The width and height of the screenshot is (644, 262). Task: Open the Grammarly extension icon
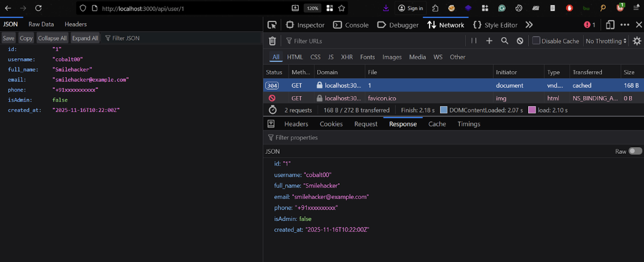(x=502, y=8)
